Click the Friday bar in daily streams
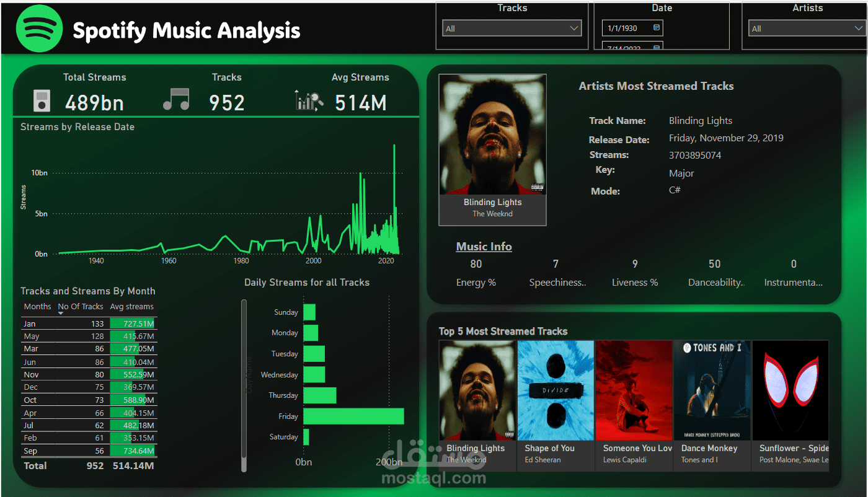 [353, 416]
